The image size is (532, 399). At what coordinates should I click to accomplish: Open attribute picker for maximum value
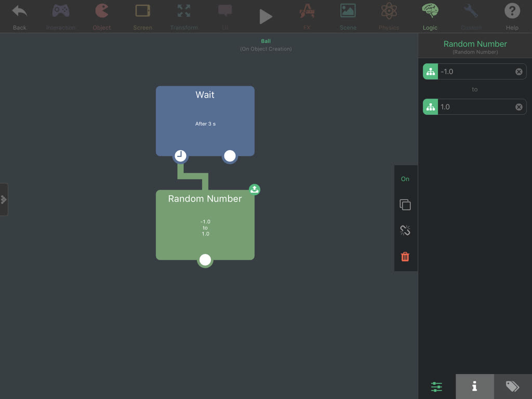431,107
